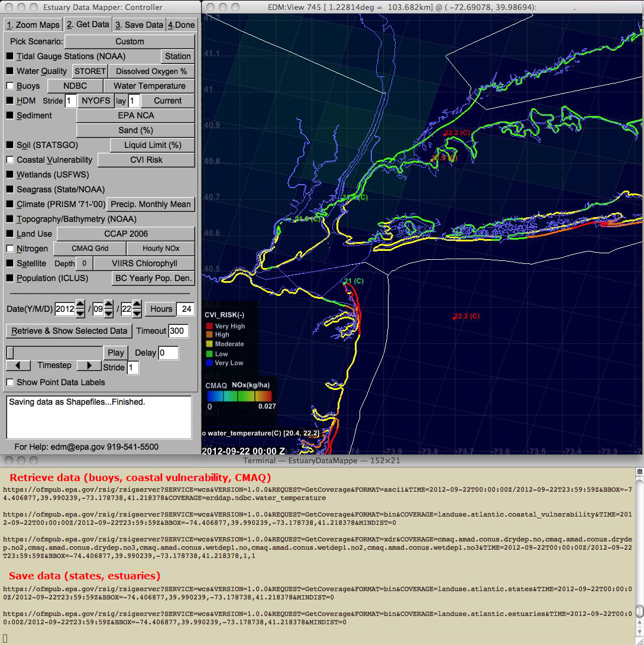Image resolution: width=644 pixels, height=645 pixels.
Task: Open the EPA NCA sediment dropdown
Action: pyautogui.click(x=135, y=115)
